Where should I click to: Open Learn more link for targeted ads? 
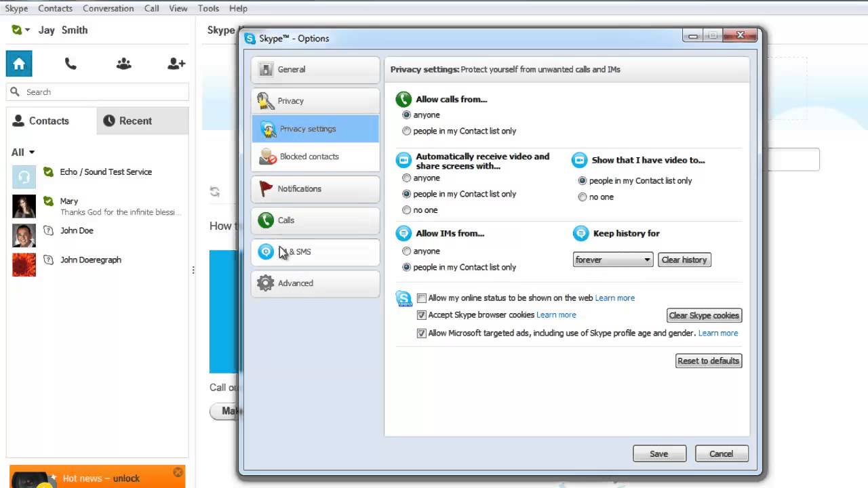point(718,333)
